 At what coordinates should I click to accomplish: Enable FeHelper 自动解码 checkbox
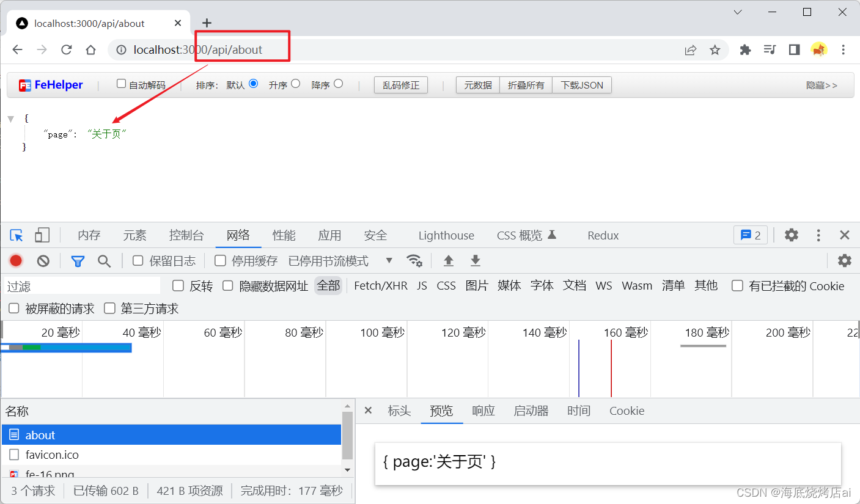point(121,84)
